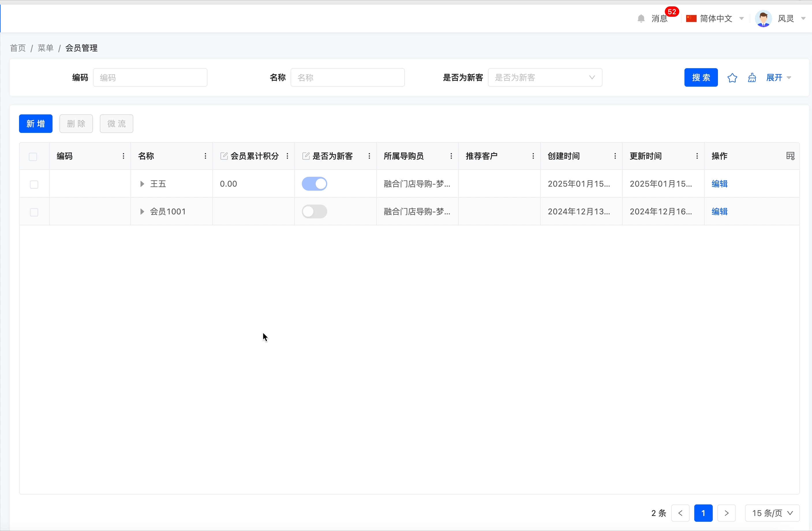
Task: Open the 15 条/页 page size selector
Action: (772, 513)
